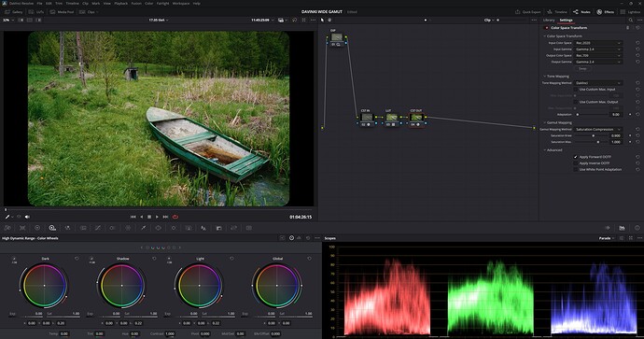Image resolution: width=644 pixels, height=339 pixels.
Task: Open the Tracker palette icon
Action: (x=174, y=228)
